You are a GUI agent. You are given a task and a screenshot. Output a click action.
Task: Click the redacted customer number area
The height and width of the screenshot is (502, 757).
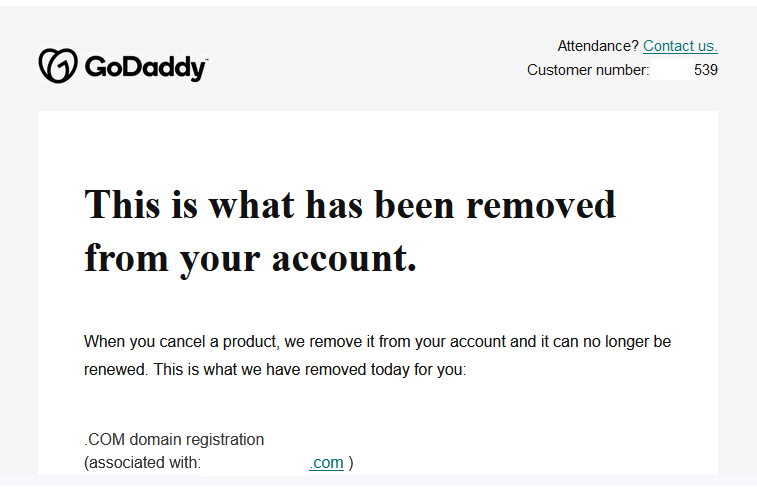[x=672, y=70]
